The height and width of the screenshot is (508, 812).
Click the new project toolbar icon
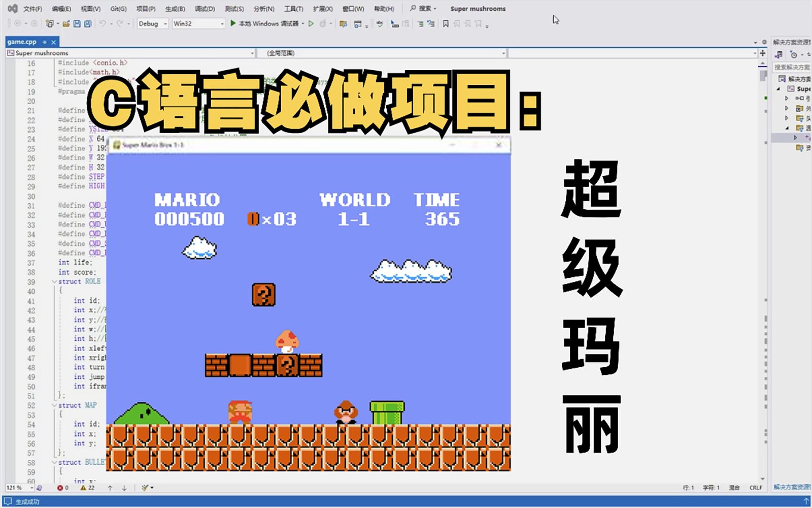[49, 23]
